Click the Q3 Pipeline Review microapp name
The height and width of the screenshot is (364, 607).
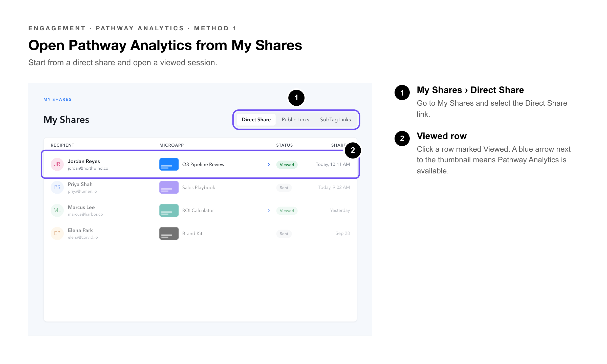(203, 165)
